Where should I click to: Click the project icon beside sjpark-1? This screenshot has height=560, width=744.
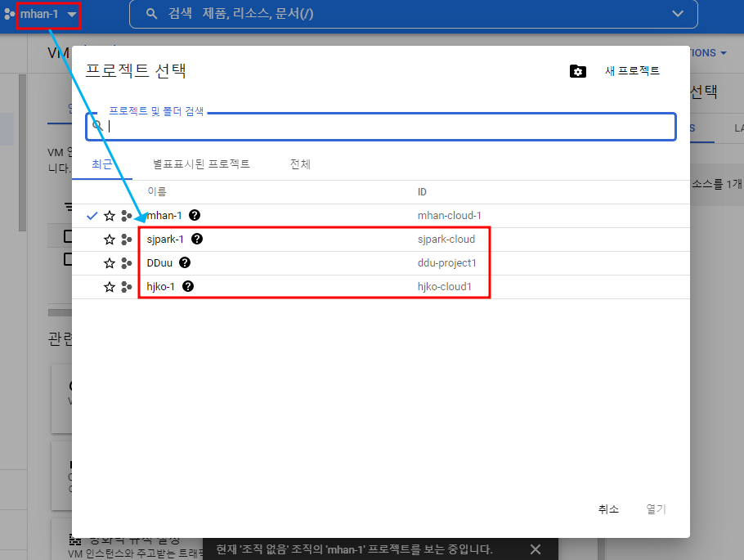126,240
